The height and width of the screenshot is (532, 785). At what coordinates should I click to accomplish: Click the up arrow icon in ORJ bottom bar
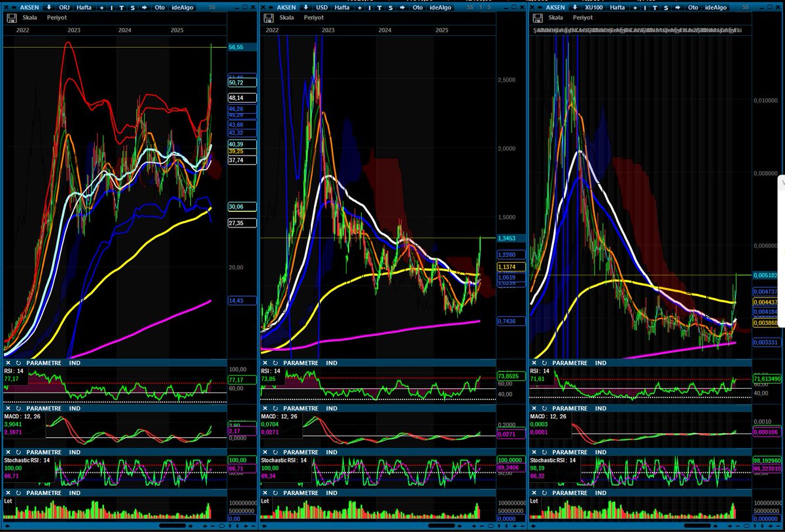point(230,525)
